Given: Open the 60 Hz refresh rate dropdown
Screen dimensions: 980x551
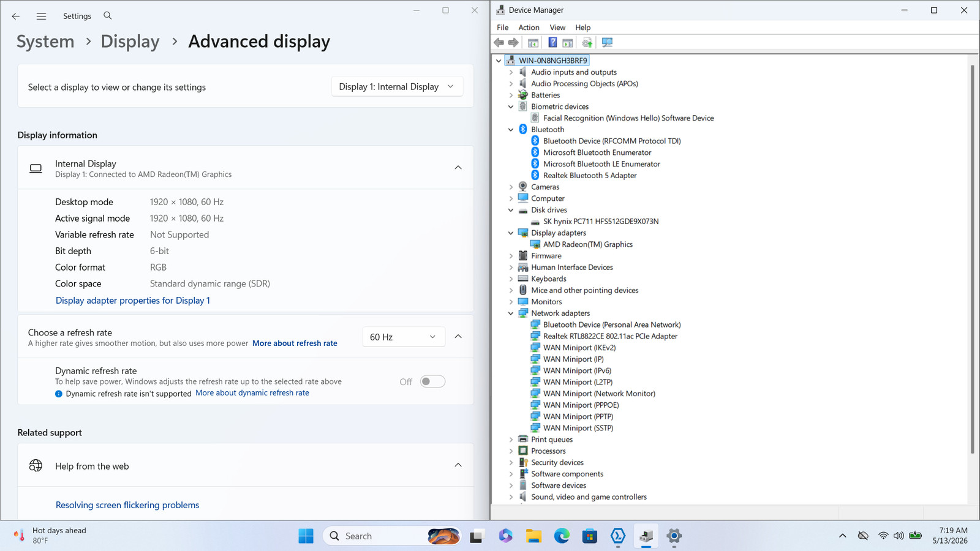Looking at the screenshot, I should point(402,337).
